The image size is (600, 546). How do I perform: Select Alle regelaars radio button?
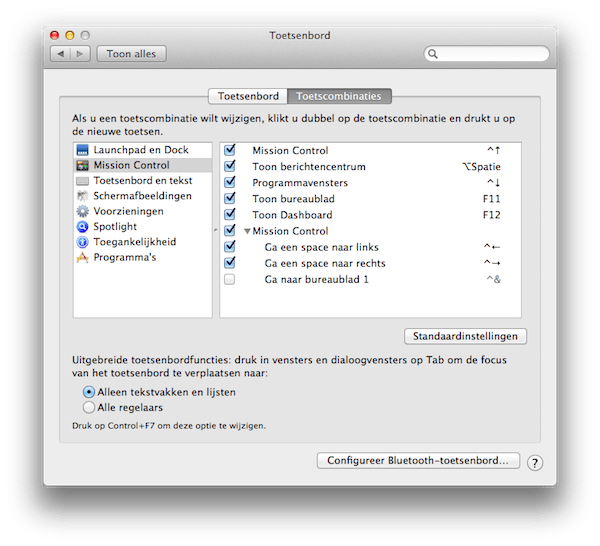(88, 407)
